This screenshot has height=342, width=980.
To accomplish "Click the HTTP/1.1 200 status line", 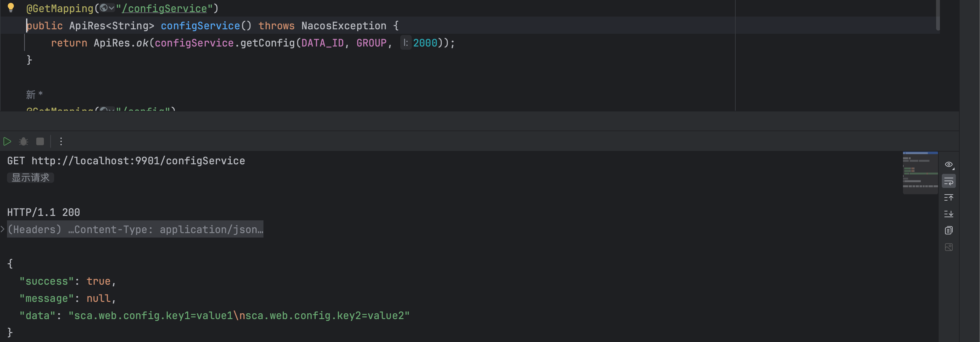I will (44, 212).
